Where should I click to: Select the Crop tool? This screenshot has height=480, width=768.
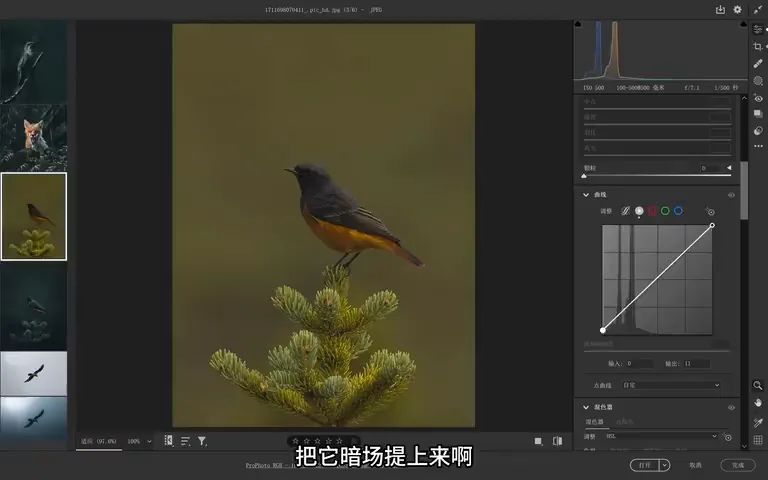coord(758,47)
